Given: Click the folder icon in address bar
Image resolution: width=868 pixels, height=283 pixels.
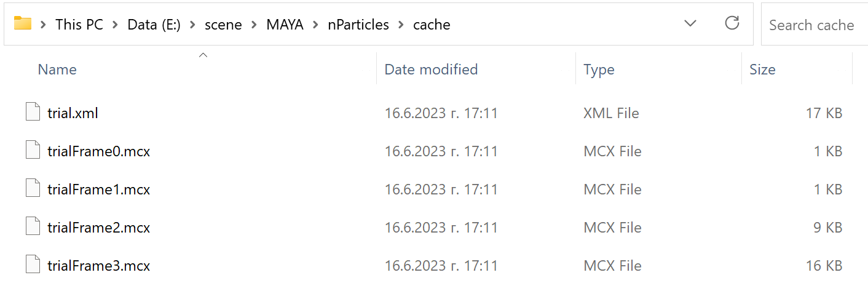Looking at the screenshot, I should coord(23,24).
